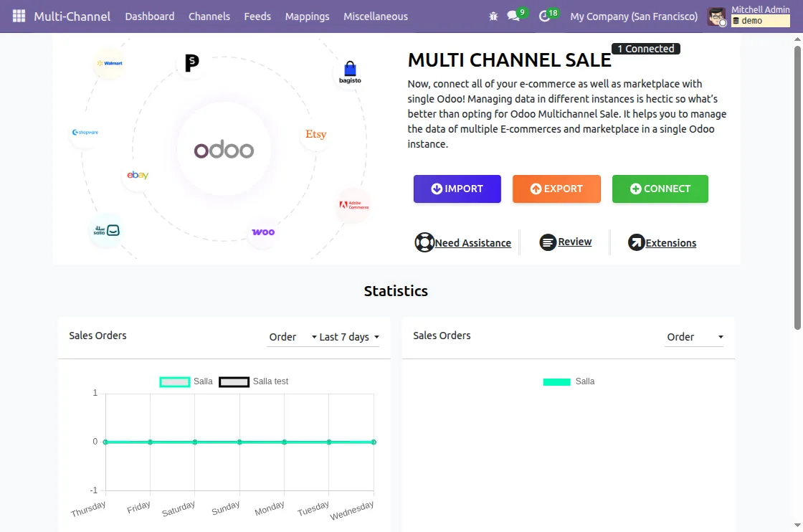Click the Walmart marketplace logo
803x532 pixels.
pyautogui.click(x=110, y=64)
